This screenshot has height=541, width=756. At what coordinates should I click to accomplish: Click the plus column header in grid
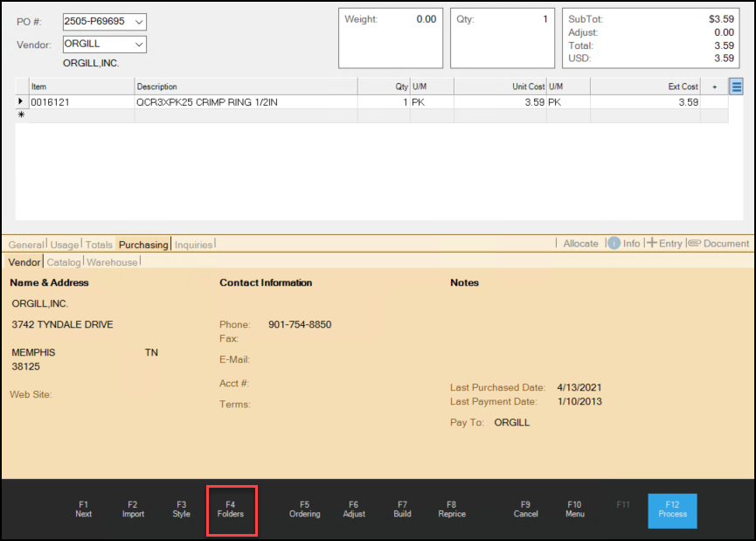(x=715, y=87)
